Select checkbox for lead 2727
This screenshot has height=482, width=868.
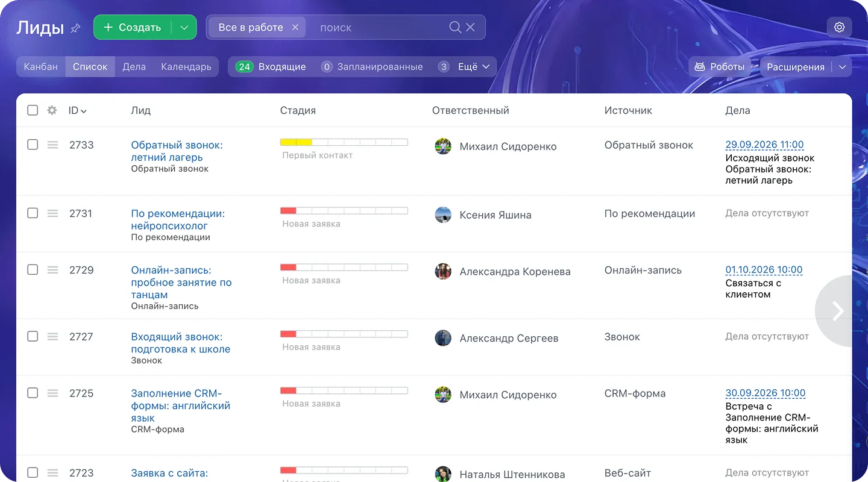(x=33, y=336)
